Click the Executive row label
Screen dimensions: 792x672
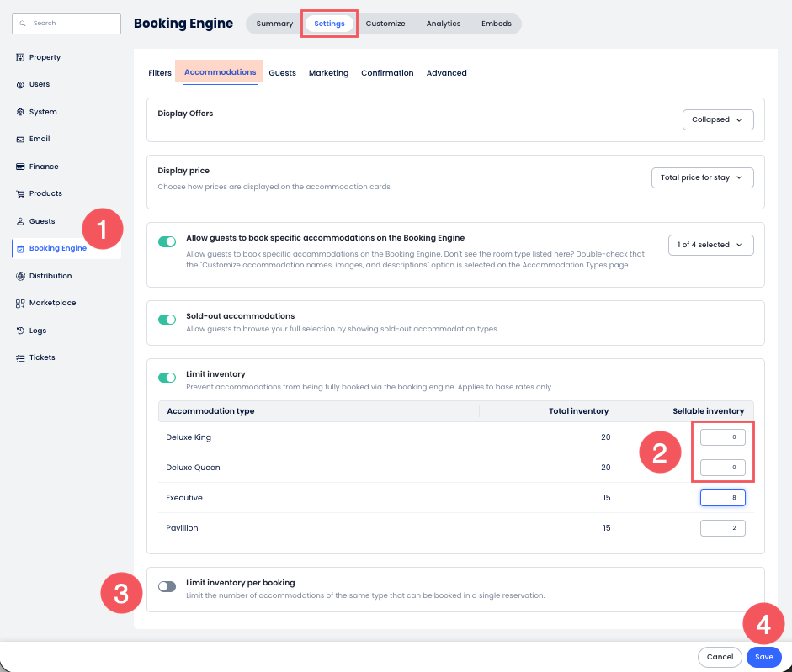click(183, 498)
